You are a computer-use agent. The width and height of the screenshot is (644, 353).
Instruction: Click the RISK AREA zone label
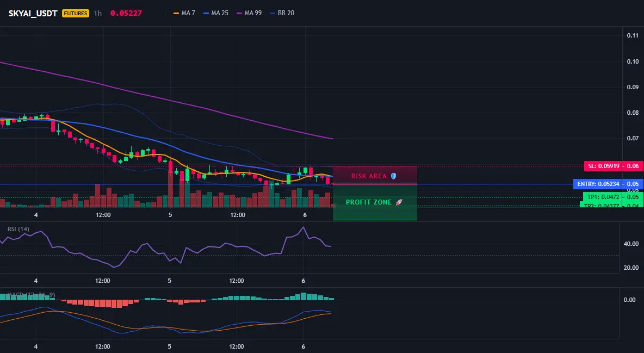click(369, 176)
